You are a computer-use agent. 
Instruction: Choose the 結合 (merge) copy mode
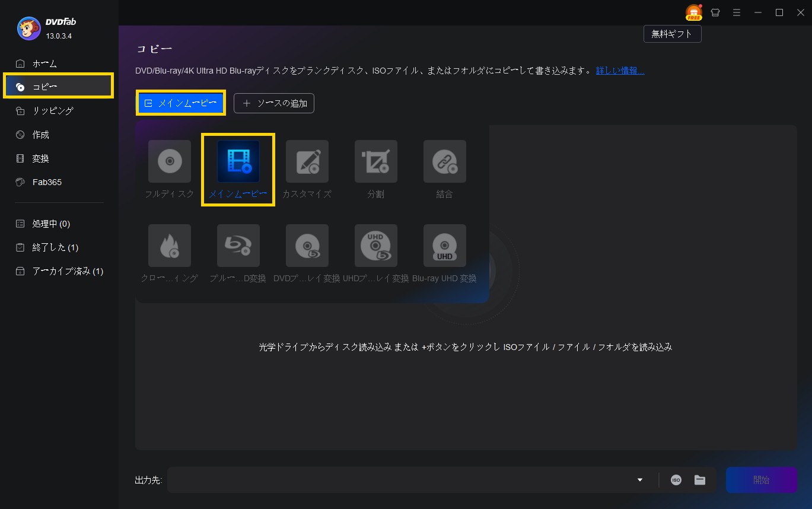[x=445, y=161]
